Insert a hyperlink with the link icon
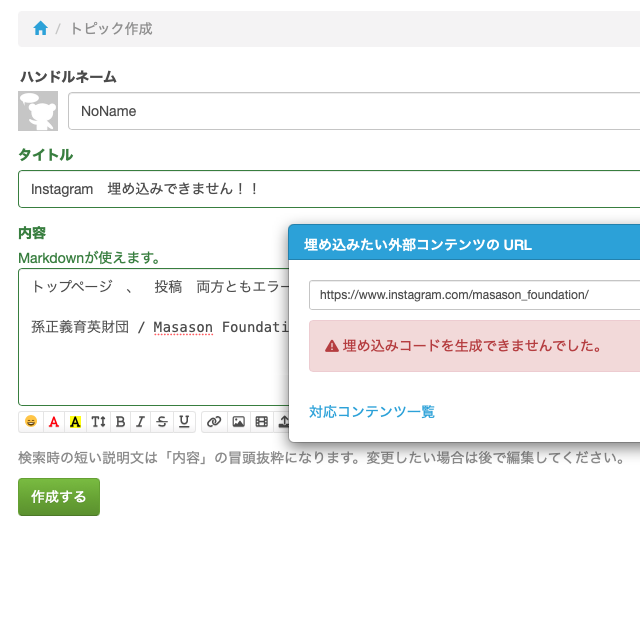This screenshot has height=640, width=640. pyautogui.click(x=214, y=422)
